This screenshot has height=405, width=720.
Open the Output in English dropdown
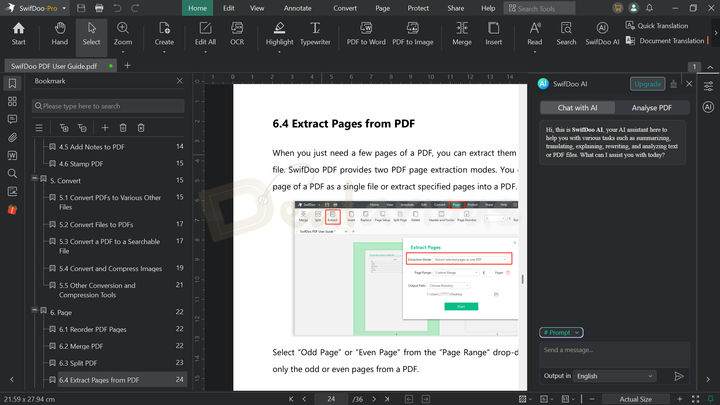pos(614,376)
